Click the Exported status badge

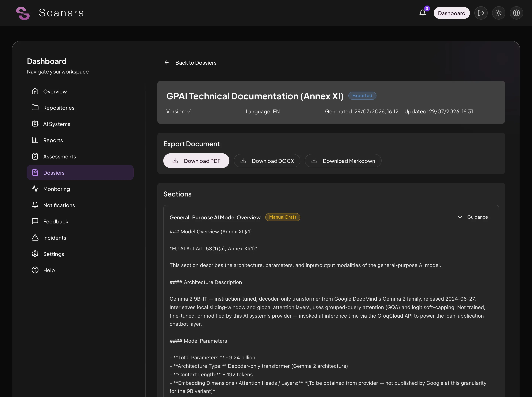click(362, 96)
